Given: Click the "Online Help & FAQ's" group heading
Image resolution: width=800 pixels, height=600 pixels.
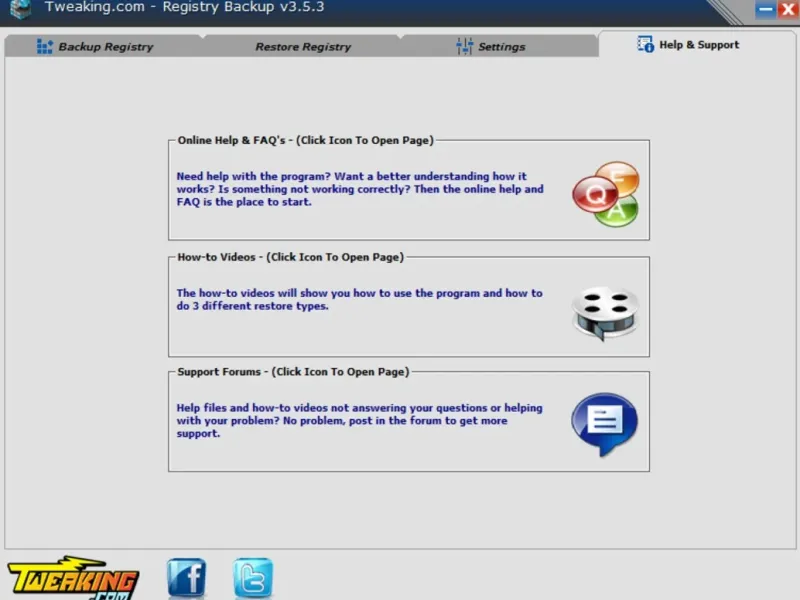Looking at the screenshot, I should click(305, 140).
